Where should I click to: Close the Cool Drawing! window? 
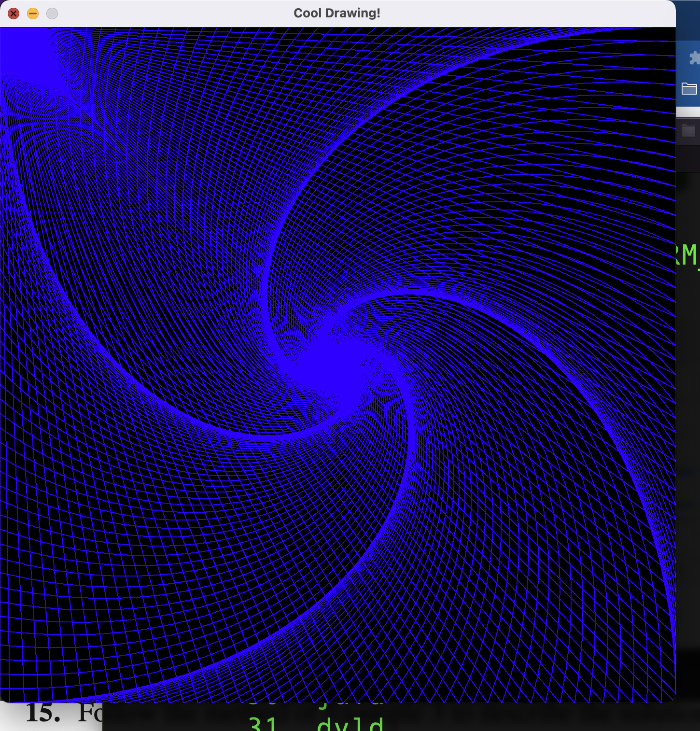click(x=14, y=14)
